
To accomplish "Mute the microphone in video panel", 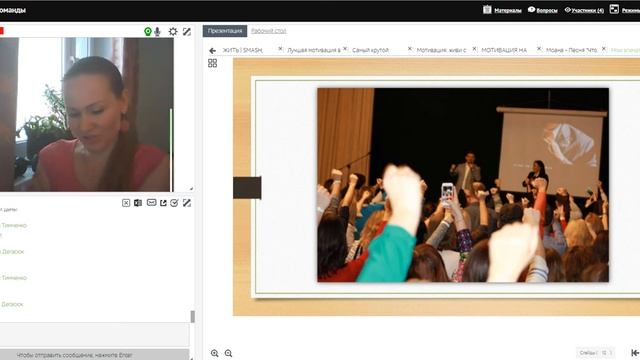I will pyautogui.click(x=158, y=31).
